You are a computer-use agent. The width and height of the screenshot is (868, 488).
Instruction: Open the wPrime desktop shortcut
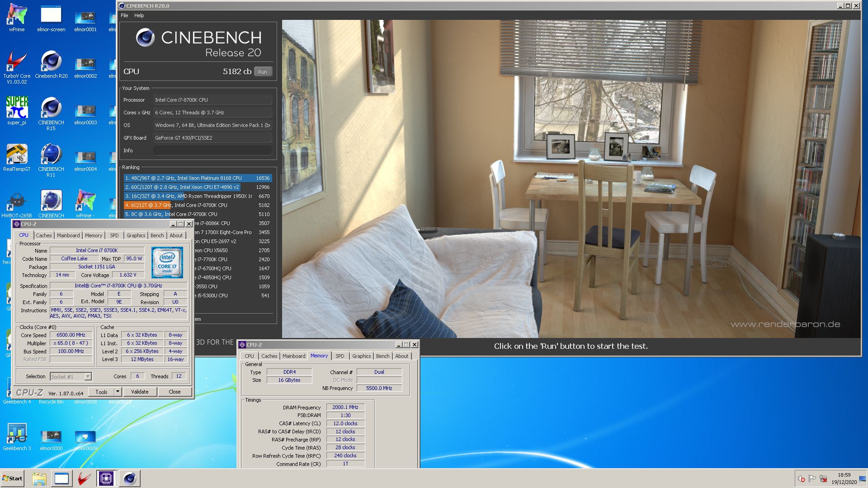coord(17,18)
